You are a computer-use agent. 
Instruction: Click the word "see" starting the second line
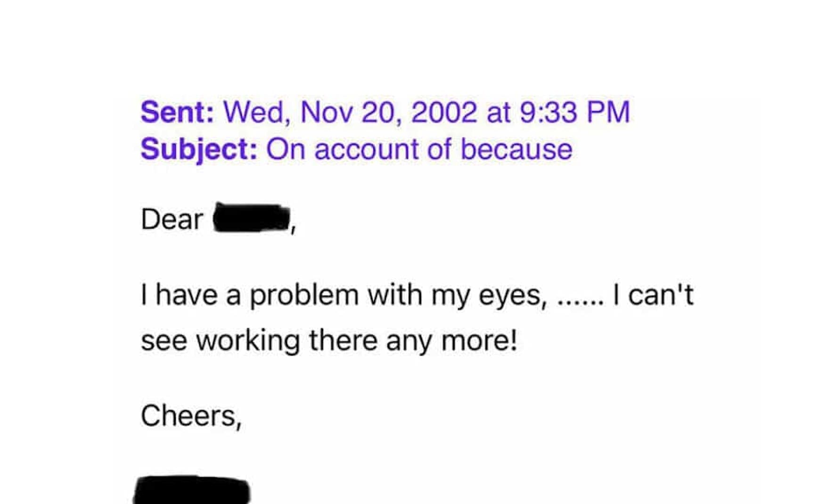[x=164, y=341]
